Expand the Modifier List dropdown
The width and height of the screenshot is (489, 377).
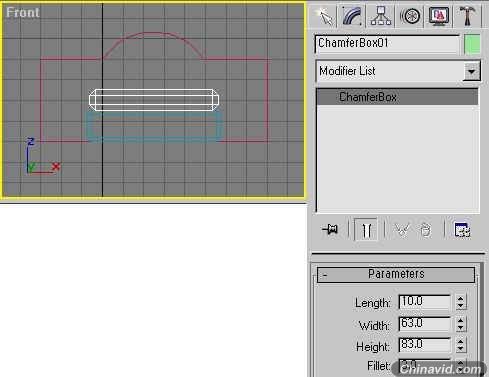[x=471, y=71]
